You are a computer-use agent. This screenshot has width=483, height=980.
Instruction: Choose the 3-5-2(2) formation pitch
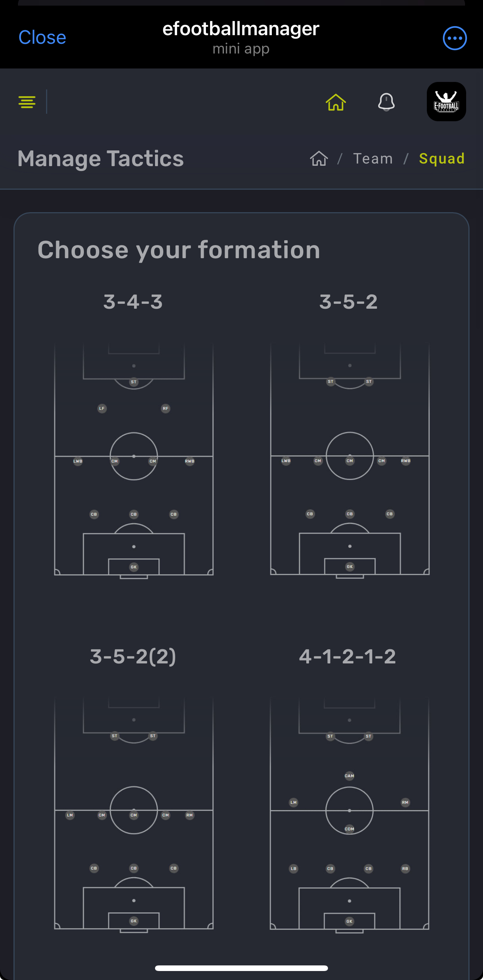pos(134,815)
